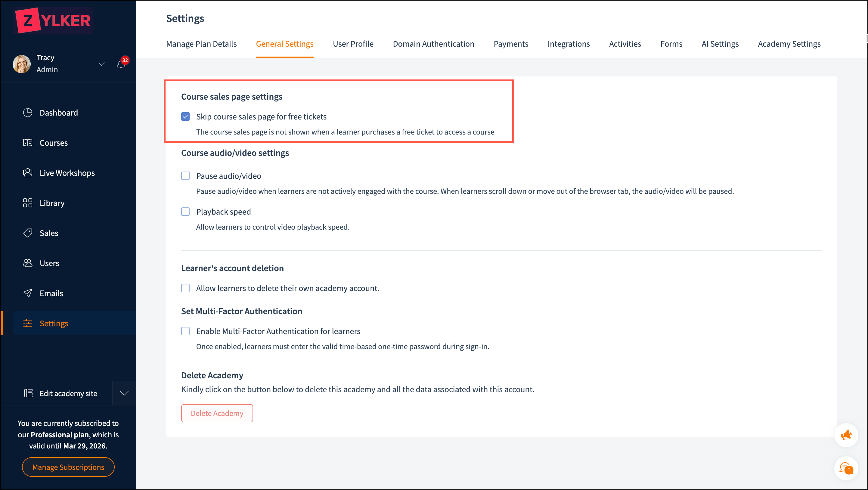Screen dimensions: 868x490
Task: Check the Playback speed option
Action: coord(185,212)
